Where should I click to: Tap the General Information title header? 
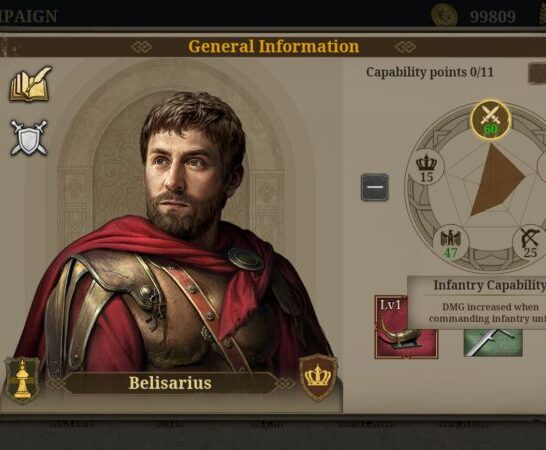point(273,46)
